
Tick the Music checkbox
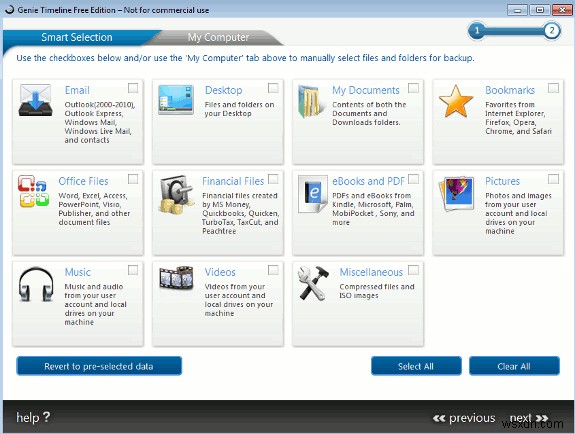[133, 270]
